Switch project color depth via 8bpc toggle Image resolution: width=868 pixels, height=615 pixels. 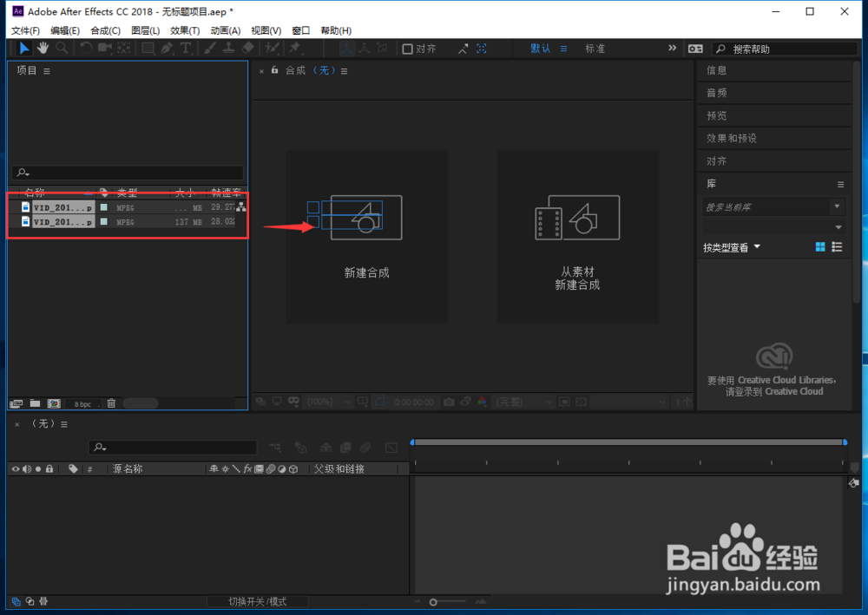tap(83, 402)
